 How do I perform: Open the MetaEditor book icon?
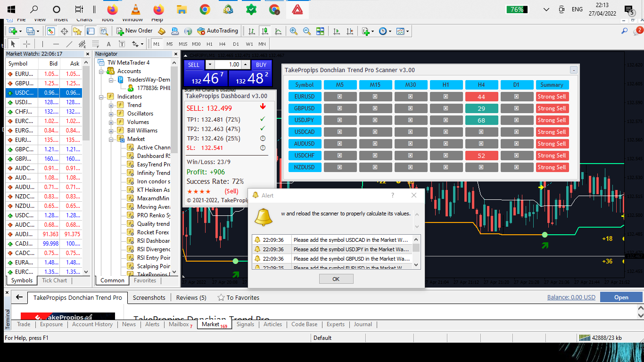pyautogui.click(x=162, y=31)
